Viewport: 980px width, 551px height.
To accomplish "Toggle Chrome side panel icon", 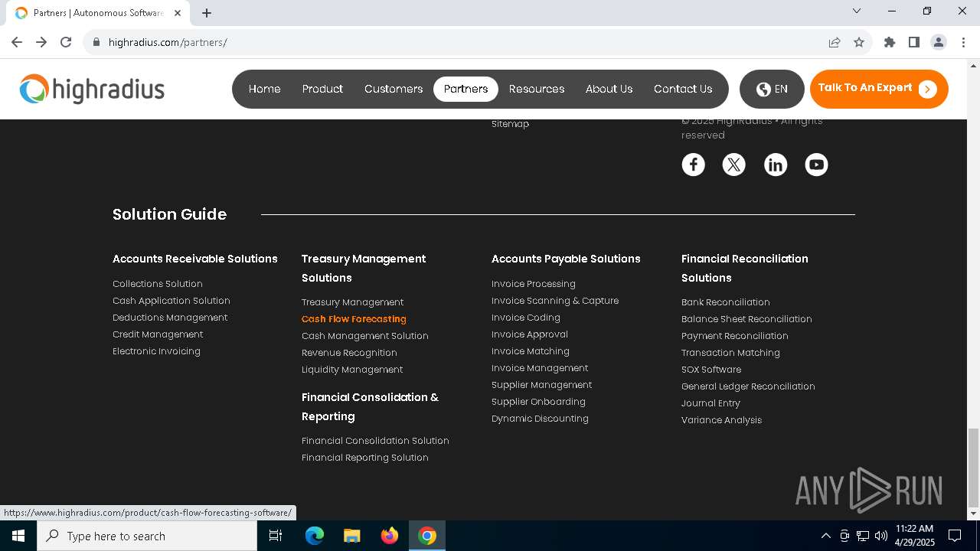I will (x=914, y=42).
